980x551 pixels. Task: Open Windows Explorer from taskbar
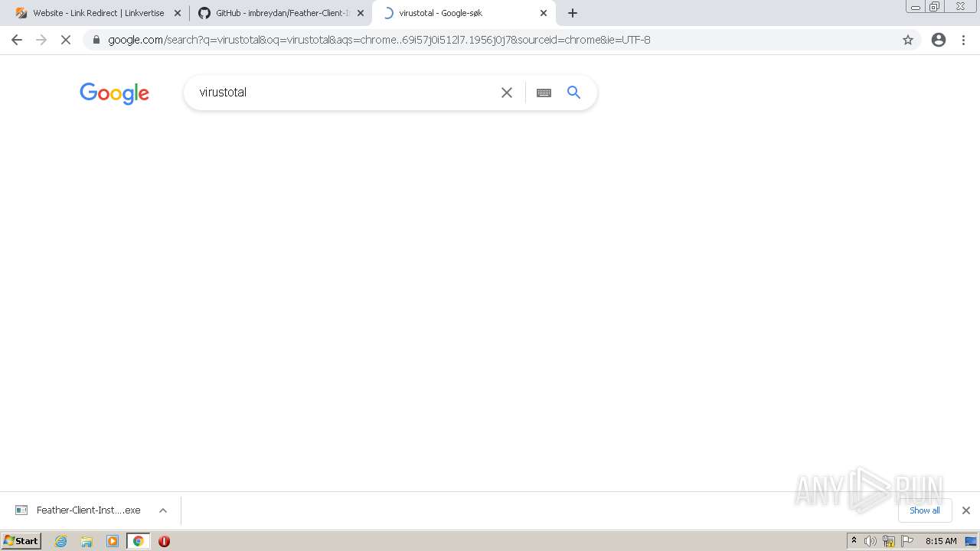87,541
